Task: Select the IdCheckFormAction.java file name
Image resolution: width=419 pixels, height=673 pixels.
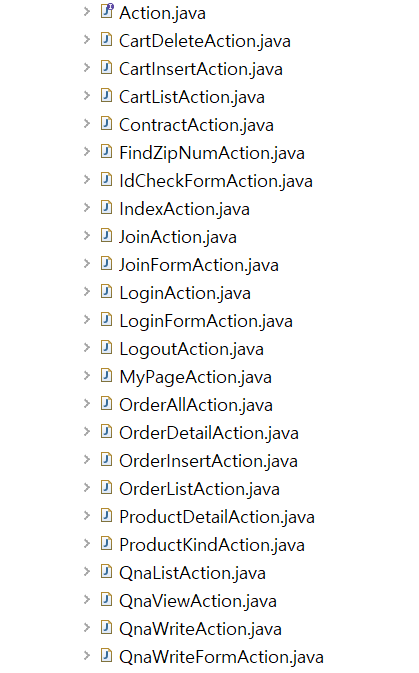Action: tap(216, 181)
